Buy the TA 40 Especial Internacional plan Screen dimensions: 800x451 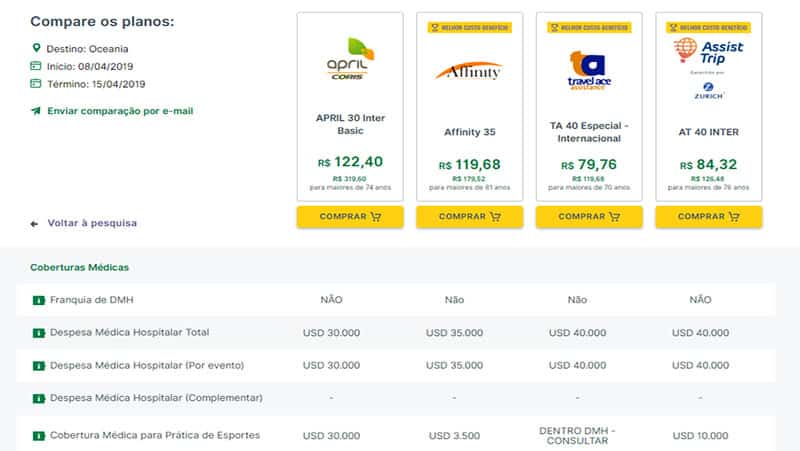pos(589,217)
